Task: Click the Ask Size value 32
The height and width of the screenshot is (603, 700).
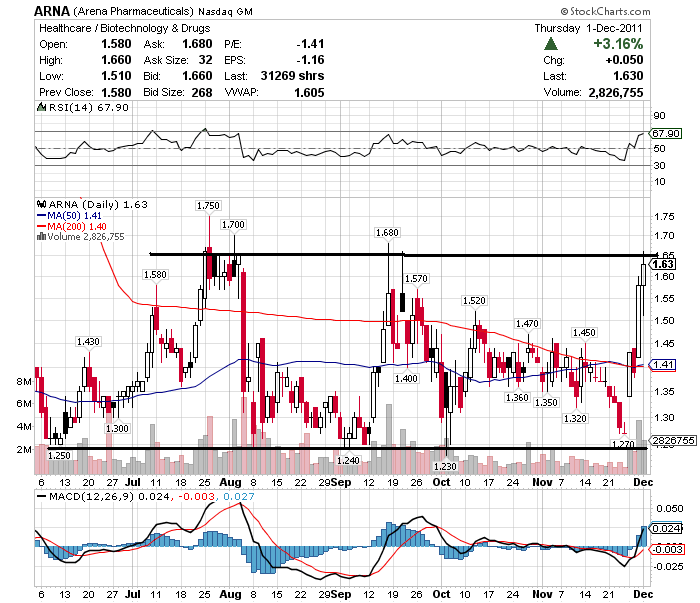Action: (x=205, y=60)
